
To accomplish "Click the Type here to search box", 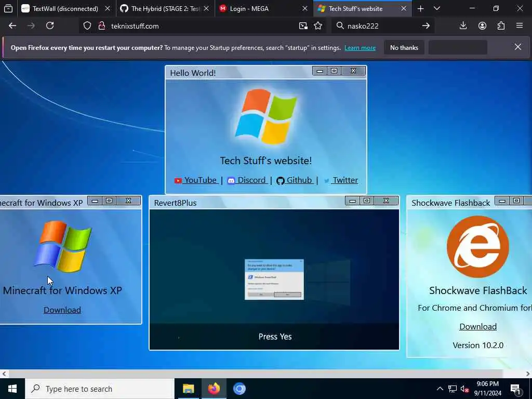I will [x=100, y=389].
